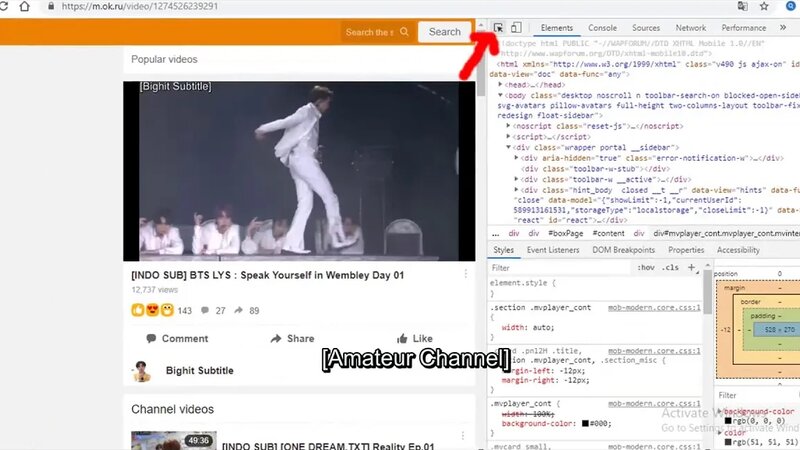Image resolution: width=800 pixels, height=450 pixels.
Task: Click black #000 background-color swatch
Action: pos(585,423)
